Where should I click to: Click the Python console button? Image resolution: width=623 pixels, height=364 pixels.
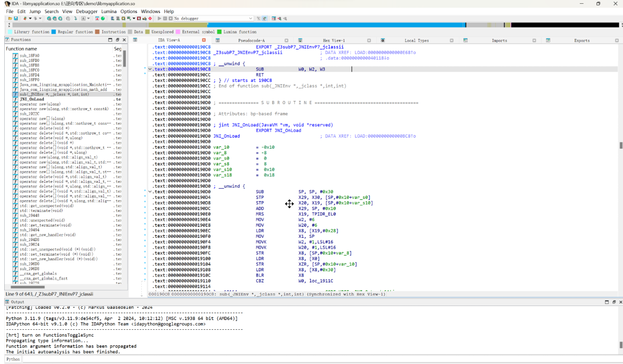tap(13, 359)
